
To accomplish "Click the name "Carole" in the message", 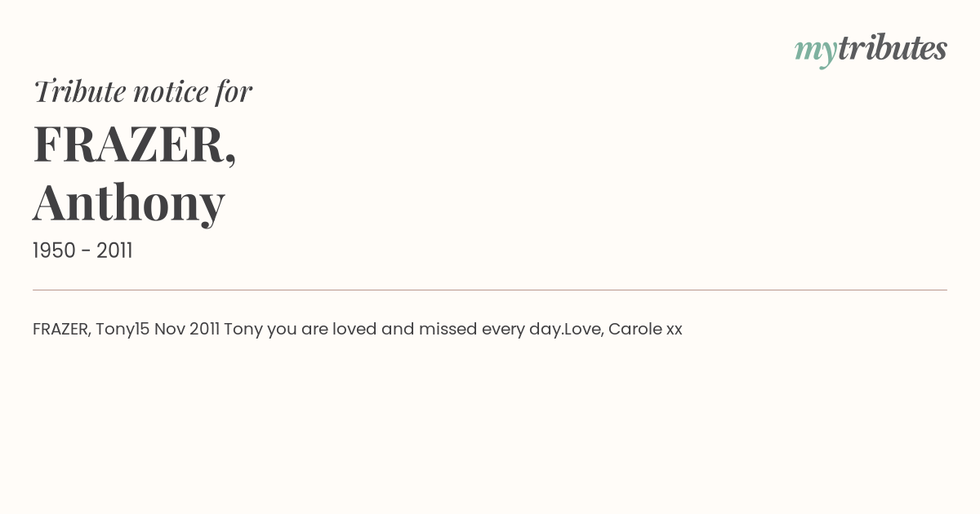I will click(635, 330).
